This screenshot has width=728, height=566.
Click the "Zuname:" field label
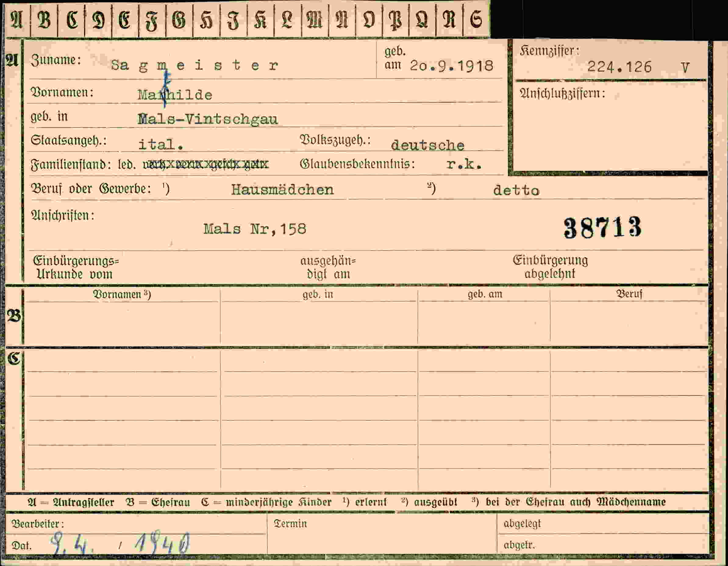pyautogui.click(x=56, y=60)
